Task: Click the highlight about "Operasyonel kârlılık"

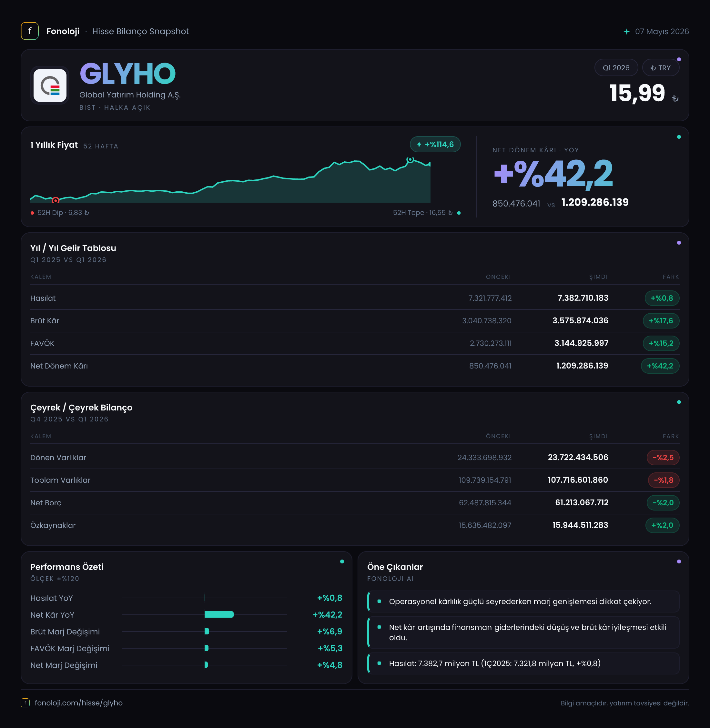Action: 523,602
